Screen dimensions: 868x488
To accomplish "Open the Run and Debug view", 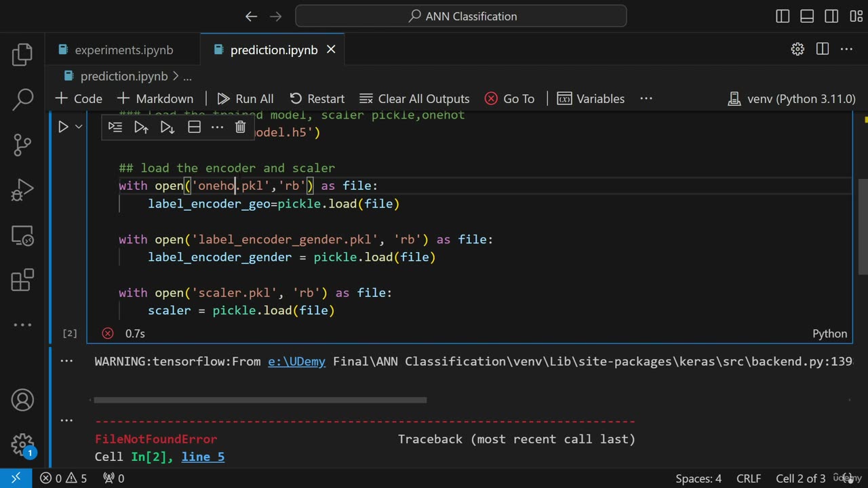I will click(x=22, y=190).
